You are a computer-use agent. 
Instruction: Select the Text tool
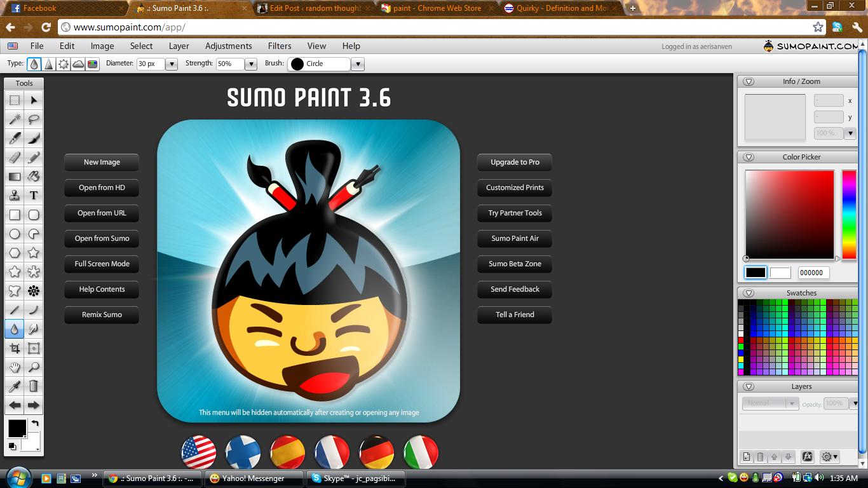[34, 196]
